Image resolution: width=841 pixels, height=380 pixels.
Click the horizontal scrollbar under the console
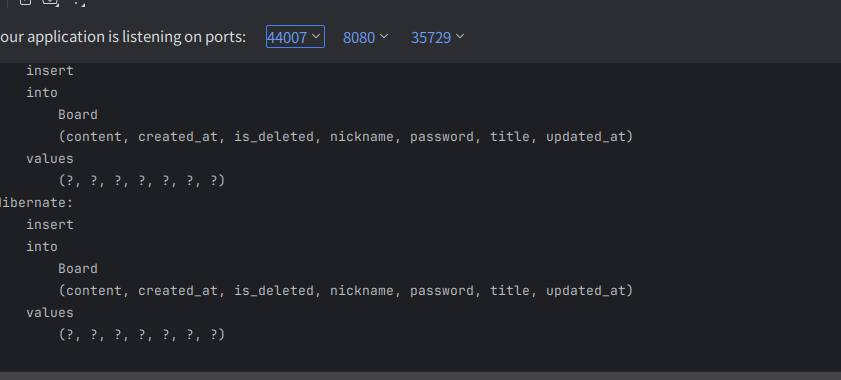tap(420, 376)
